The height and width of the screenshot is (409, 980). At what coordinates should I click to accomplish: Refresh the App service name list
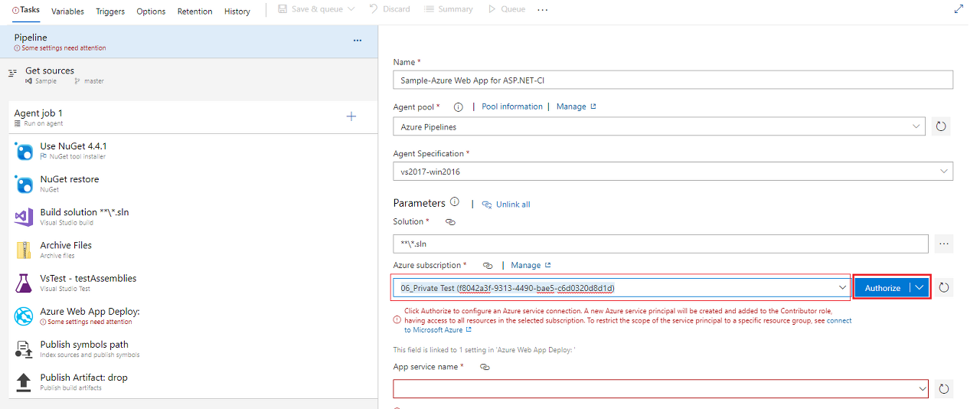(944, 389)
